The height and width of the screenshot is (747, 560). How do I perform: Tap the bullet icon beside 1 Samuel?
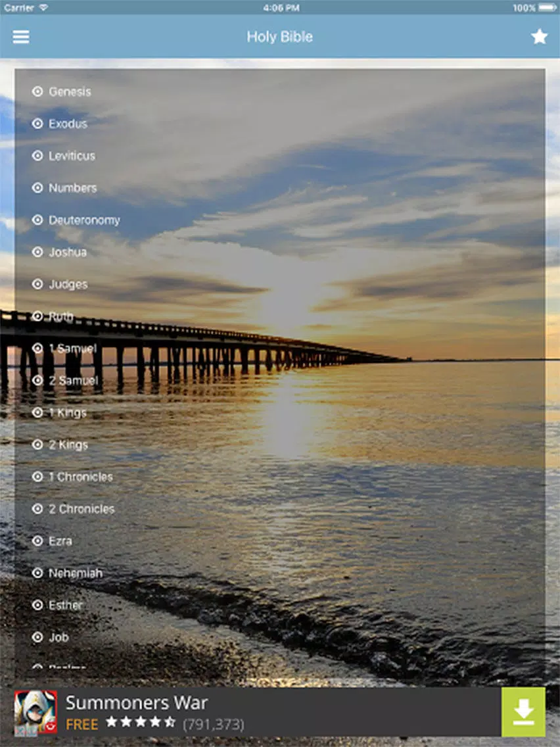37,349
